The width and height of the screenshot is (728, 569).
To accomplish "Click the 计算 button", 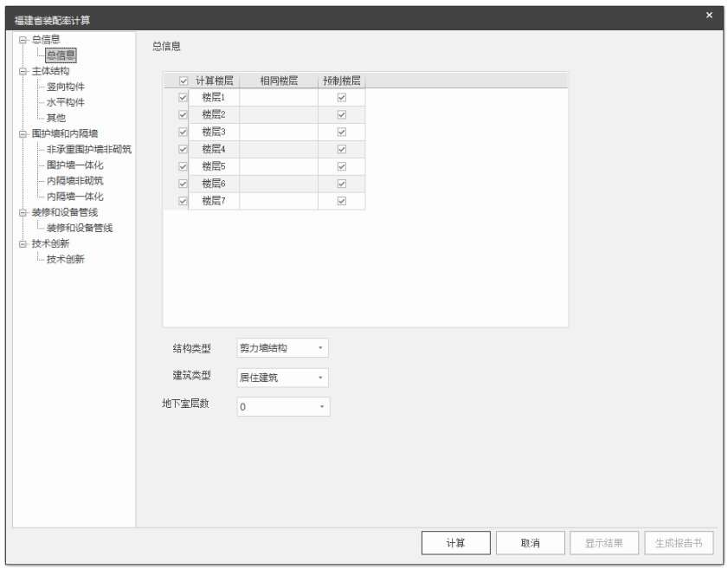I will [456, 543].
